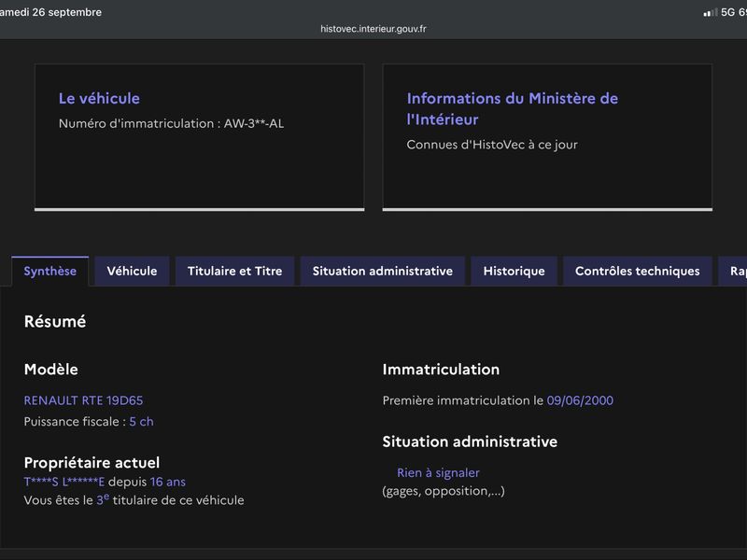Click the AW-3**-AL registration number text
Screen dimensions: 747x560
(x=254, y=123)
